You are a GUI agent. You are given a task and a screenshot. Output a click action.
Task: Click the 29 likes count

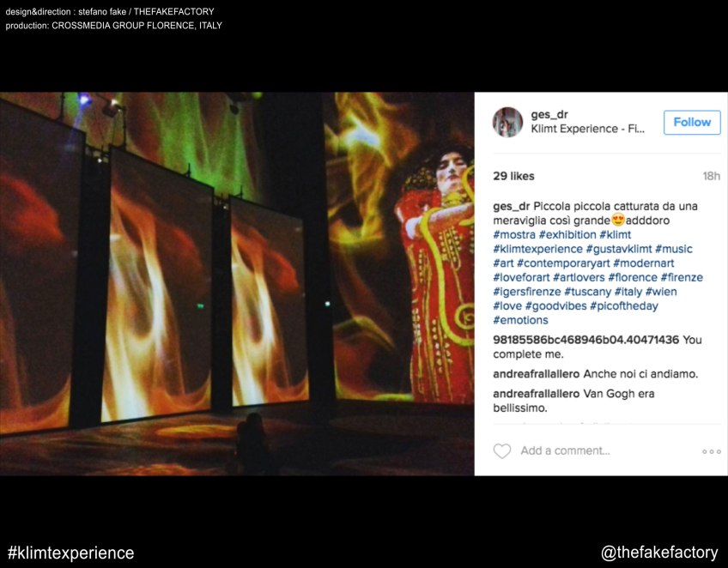513,177
